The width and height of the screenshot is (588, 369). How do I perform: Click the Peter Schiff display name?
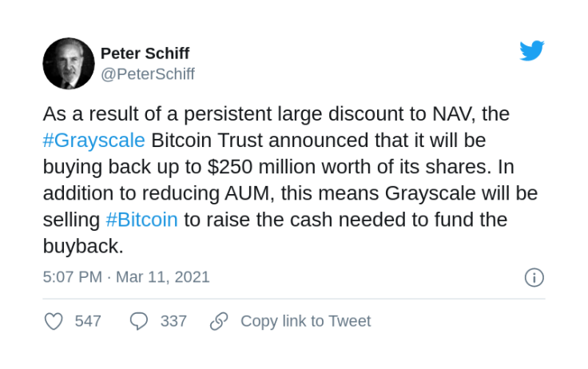(145, 54)
